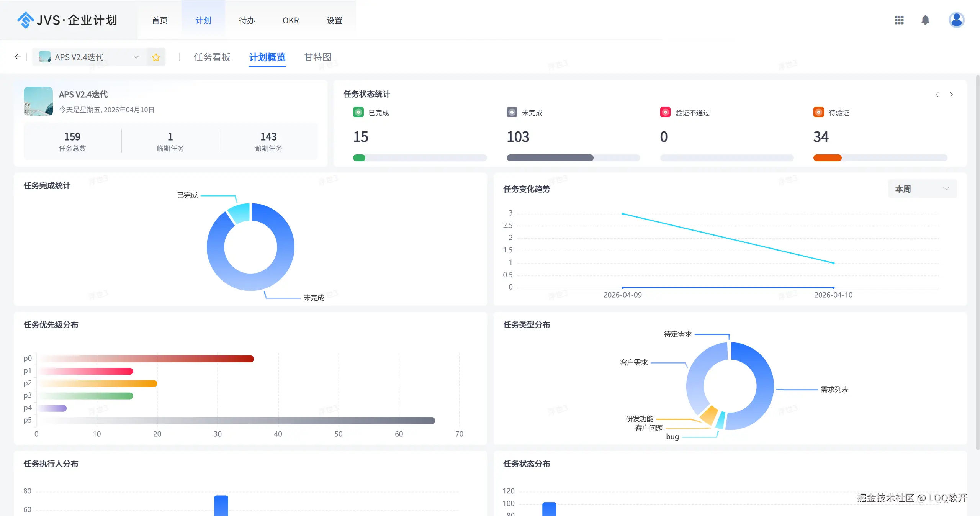Open the 待办 navigation item
The image size is (980, 516).
click(247, 20)
